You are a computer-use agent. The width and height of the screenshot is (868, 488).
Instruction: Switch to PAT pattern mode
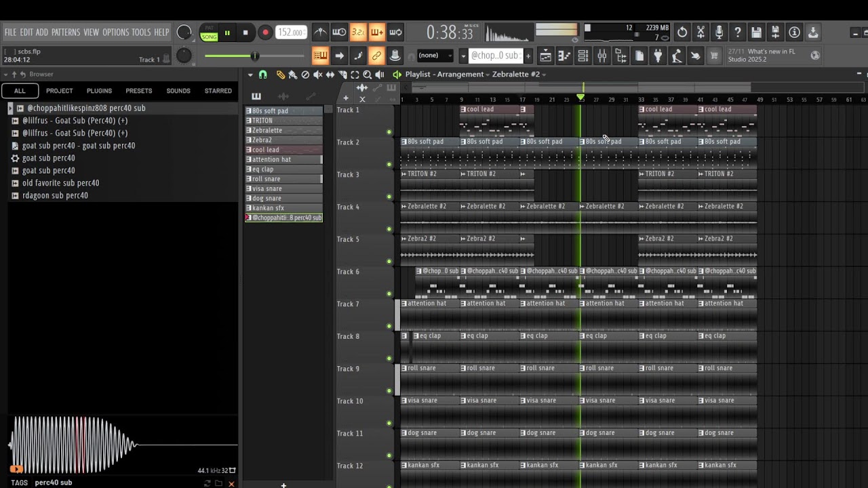pyautogui.click(x=209, y=28)
